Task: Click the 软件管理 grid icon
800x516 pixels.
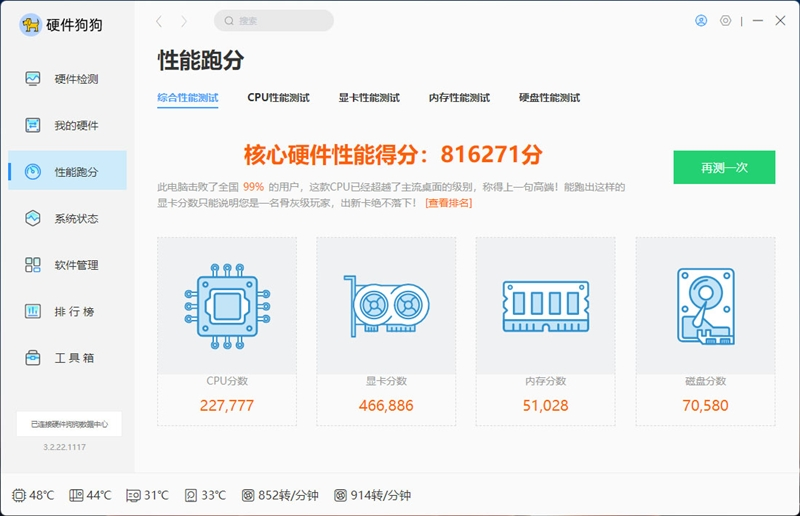Action: (33, 264)
